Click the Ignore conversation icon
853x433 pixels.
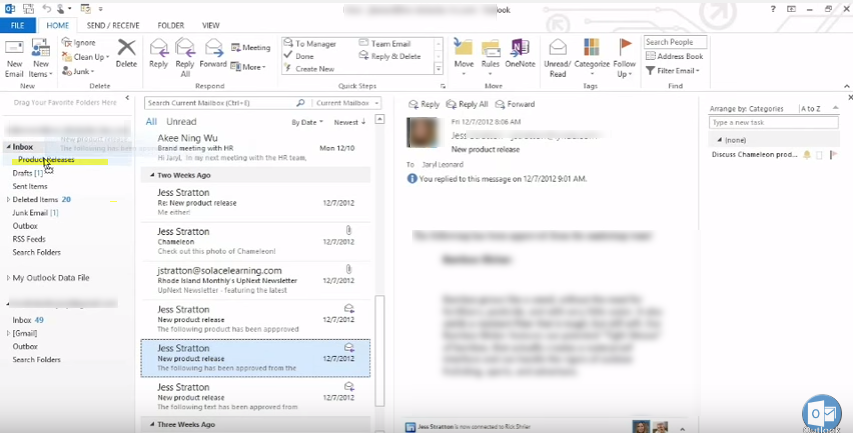pos(79,42)
